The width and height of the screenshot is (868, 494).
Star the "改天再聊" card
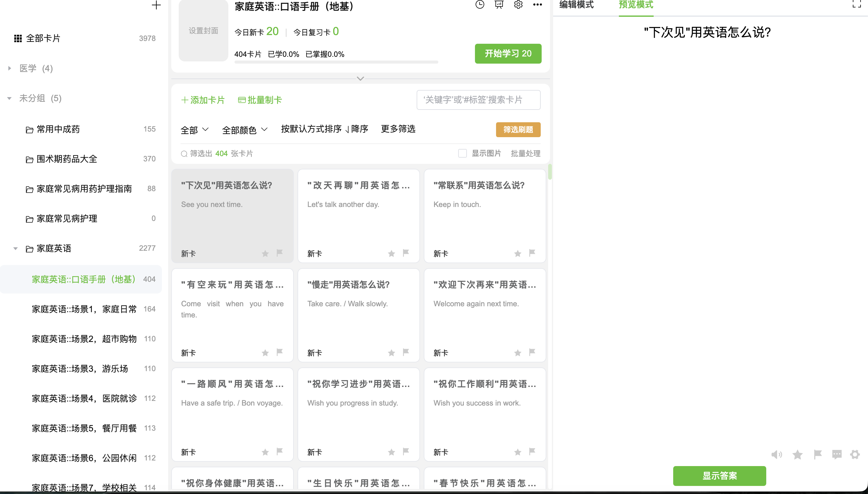[391, 254]
